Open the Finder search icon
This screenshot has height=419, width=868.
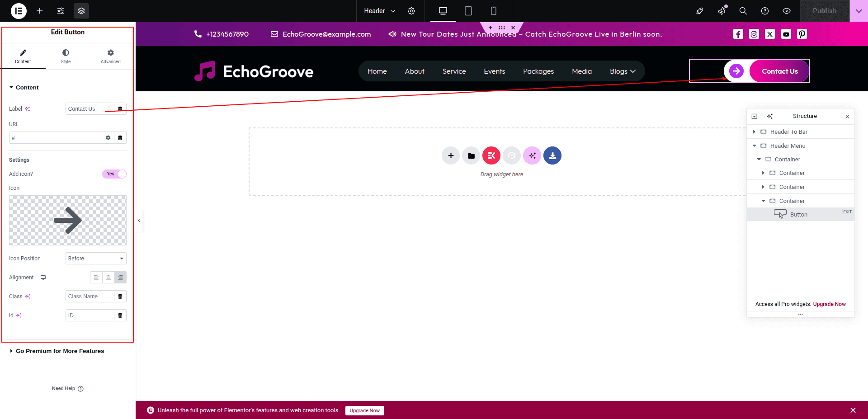(x=743, y=11)
